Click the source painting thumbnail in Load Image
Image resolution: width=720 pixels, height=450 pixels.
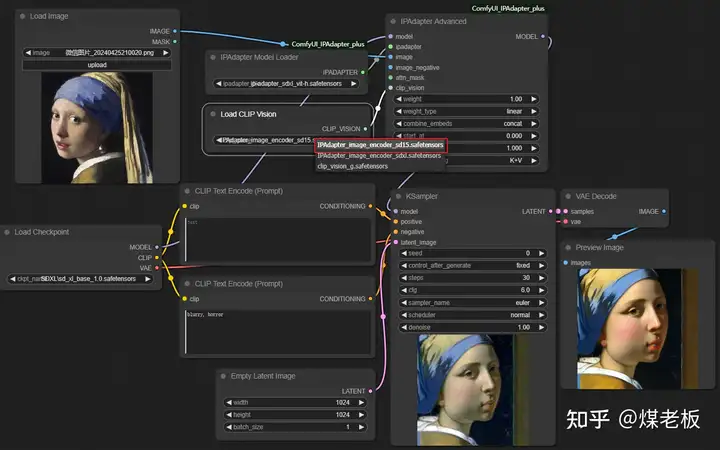97,128
